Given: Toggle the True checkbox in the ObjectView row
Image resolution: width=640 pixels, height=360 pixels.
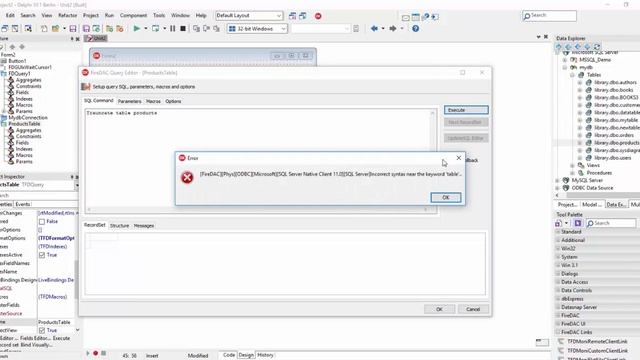Looking at the screenshot, I should coord(42,330).
